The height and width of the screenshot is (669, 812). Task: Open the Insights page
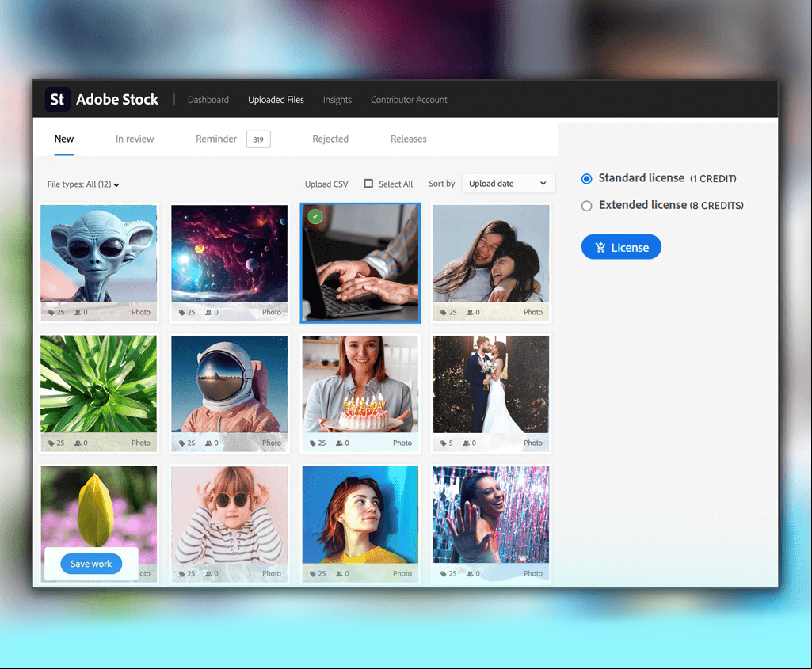[x=337, y=99]
